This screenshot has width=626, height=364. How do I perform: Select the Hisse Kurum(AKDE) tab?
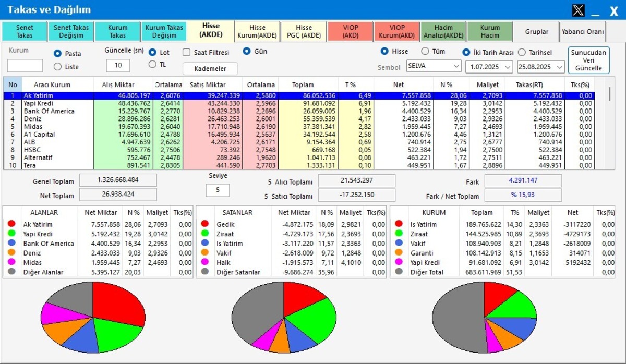tap(257, 31)
